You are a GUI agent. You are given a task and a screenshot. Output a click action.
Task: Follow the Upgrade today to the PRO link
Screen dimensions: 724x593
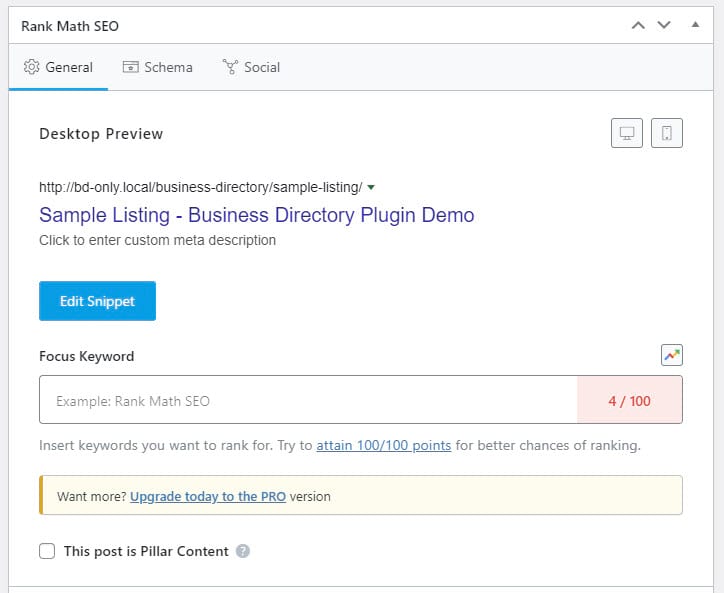208,496
